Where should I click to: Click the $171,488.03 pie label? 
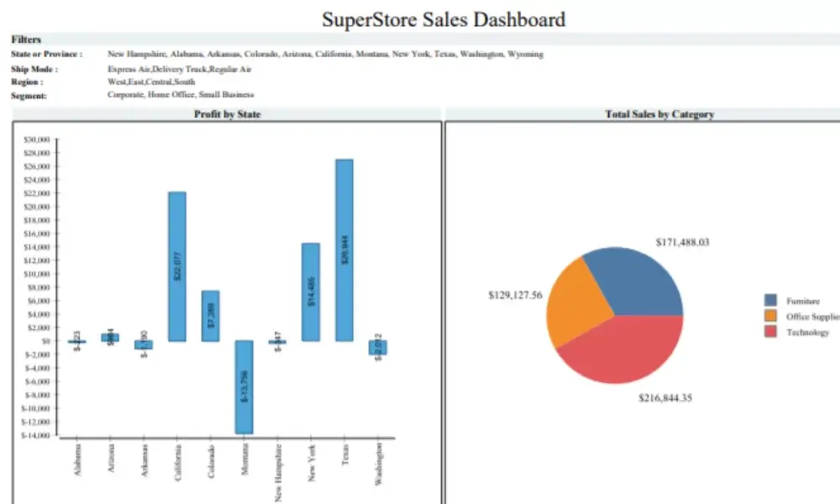pyautogui.click(x=682, y=242)
